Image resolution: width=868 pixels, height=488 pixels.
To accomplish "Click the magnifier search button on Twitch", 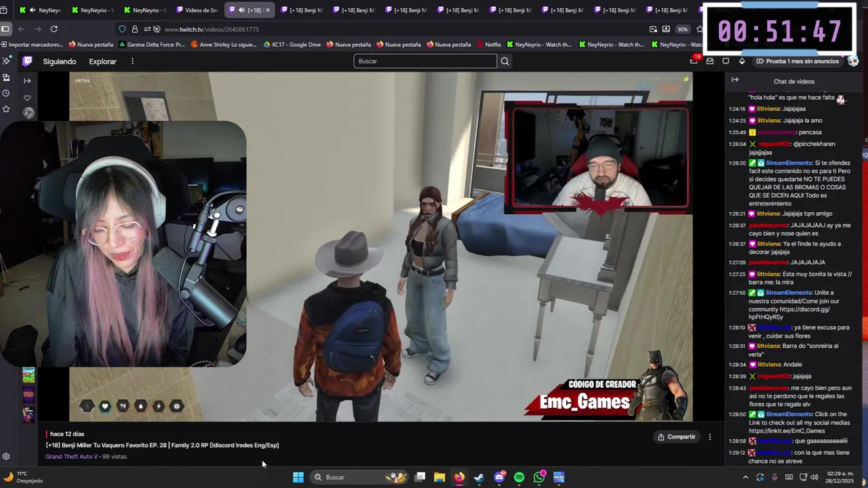I will 505,61.
